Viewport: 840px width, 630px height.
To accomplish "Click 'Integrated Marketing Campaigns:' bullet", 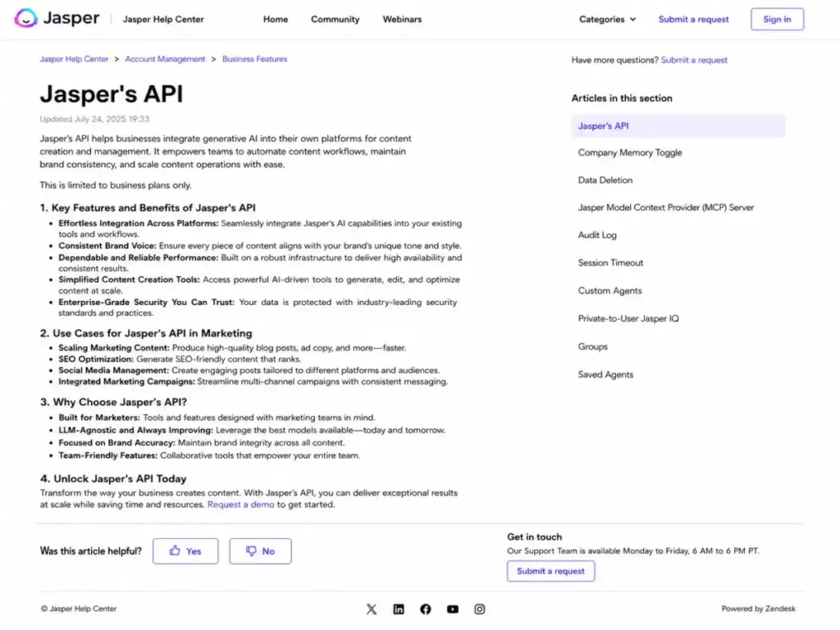I will (x=126, y=381).
